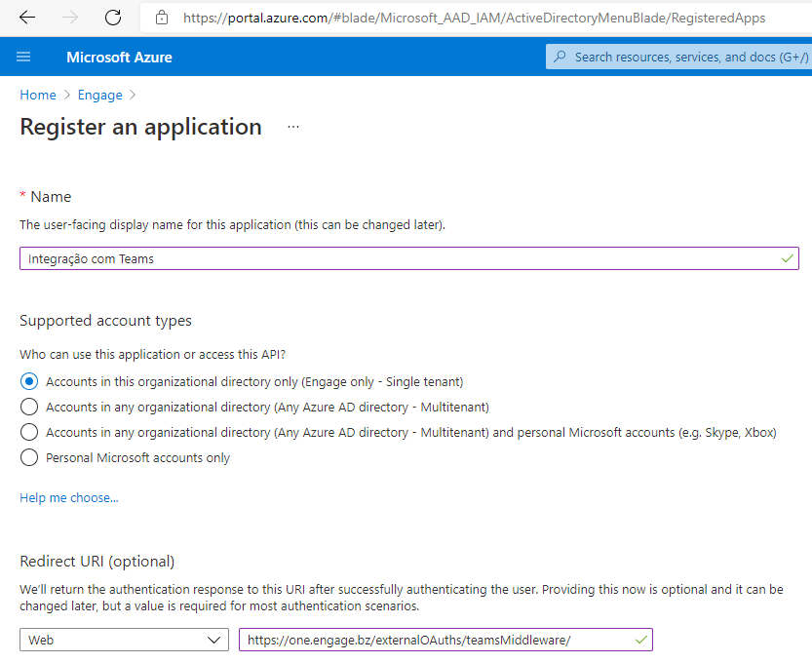Click the Redirect URI field with teamsMiddleware URL
The width and height of the screenshot is (812, 663).
[445, 640]
